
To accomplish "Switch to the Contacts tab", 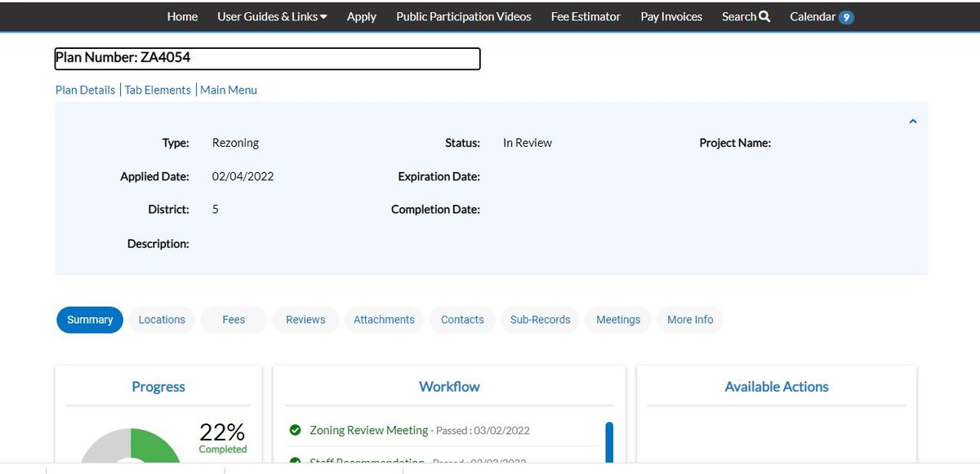I will click(x=462, y=320).
